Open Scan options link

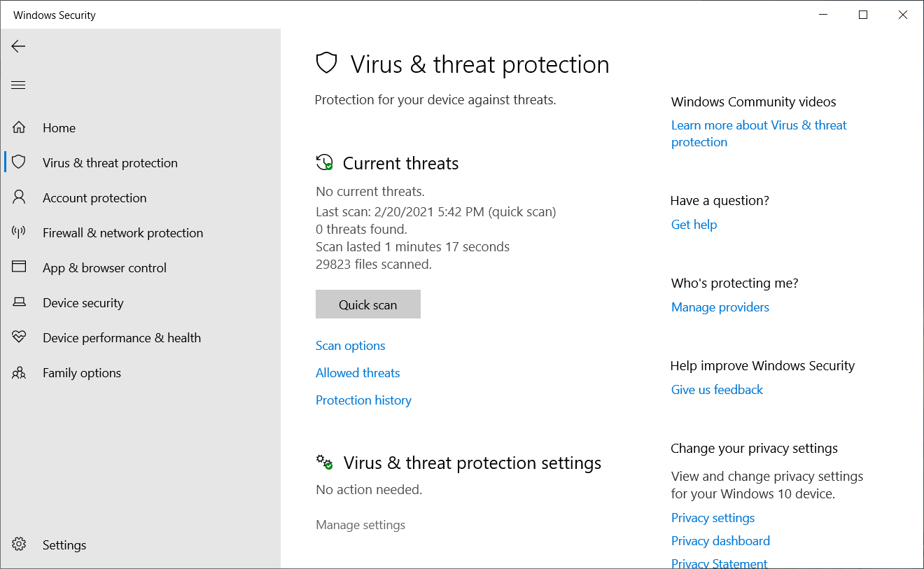(x=351, y=346)
